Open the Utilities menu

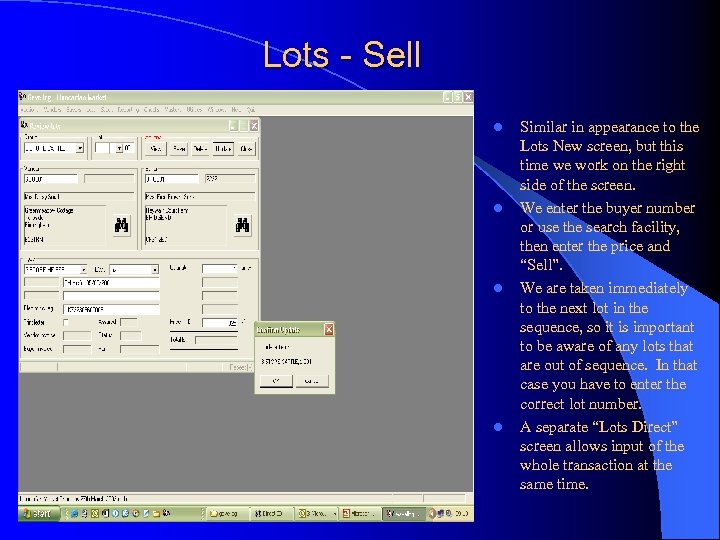[x=194, y=110]
